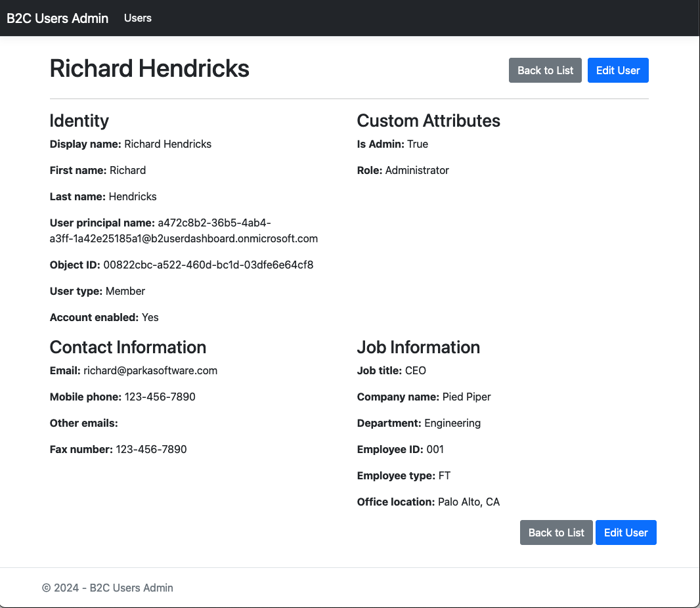This screenshot has height=608, width=700.
Task: Select the Fax number 123-456-7890
Action: (x=151, y=450)
